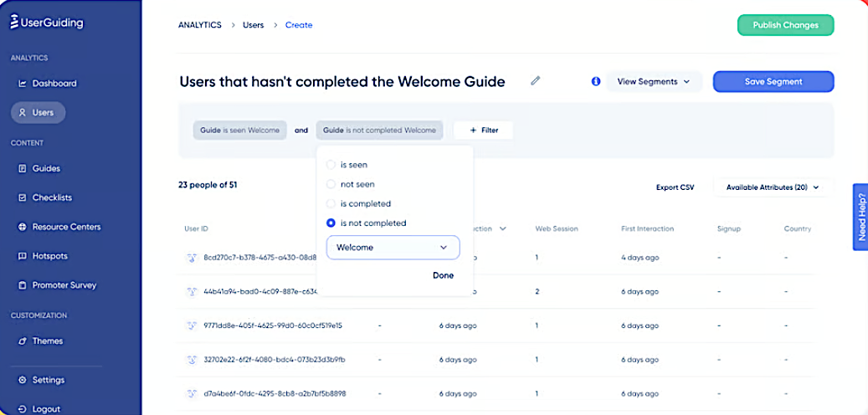
Task: Click avatar icon for user 32702e22
Action: [x=192, y=359]
